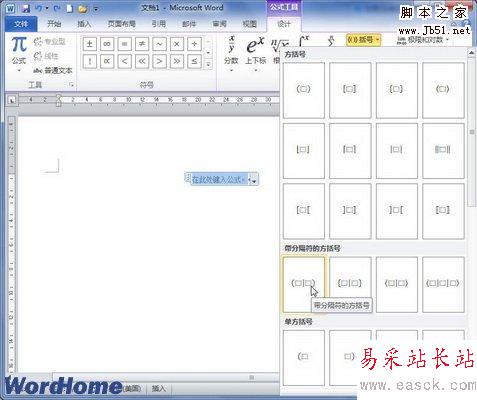
Task: Select the ⟨□|□⟩ separator bracket template
Action: tap(396, 284)
